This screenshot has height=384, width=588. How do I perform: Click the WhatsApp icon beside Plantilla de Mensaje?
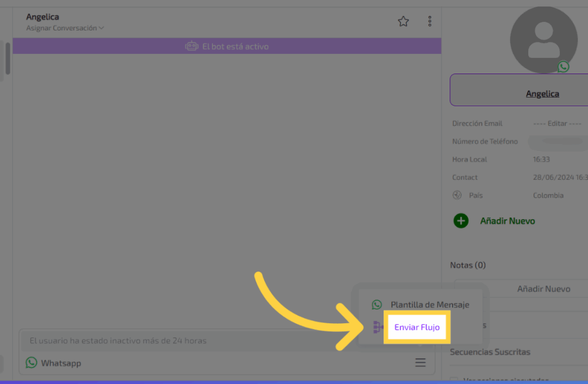tap(377, 305)
